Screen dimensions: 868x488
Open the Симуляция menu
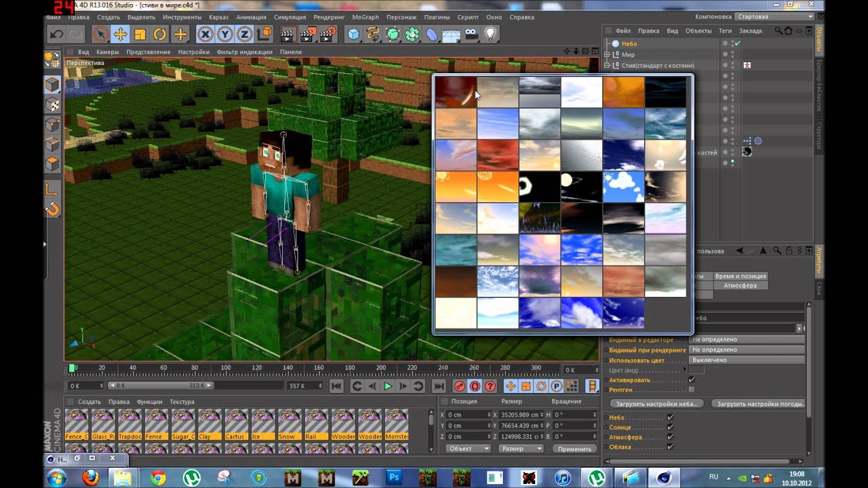click(x=290, y=17)
